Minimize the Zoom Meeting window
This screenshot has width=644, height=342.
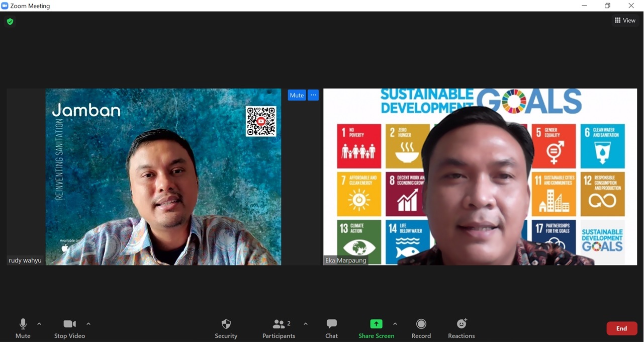pos(584,6)
